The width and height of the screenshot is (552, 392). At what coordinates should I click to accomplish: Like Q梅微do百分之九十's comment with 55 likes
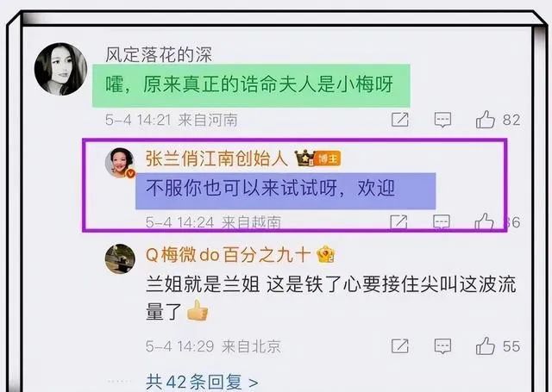click(x=486, y=346)
